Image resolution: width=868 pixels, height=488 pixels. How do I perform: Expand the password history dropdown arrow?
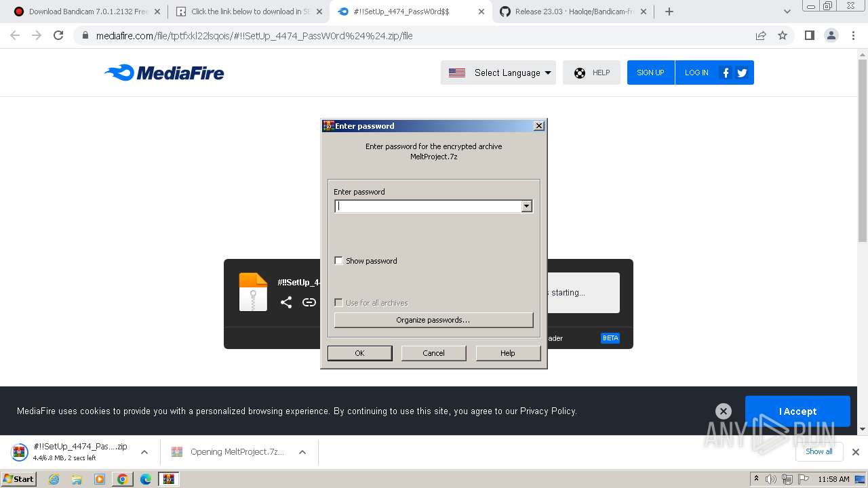point(527,206)
